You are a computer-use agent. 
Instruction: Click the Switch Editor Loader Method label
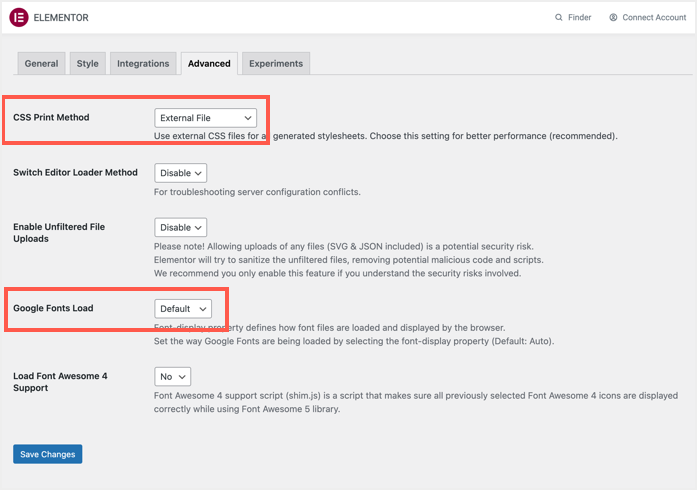(x=75, y=172)
